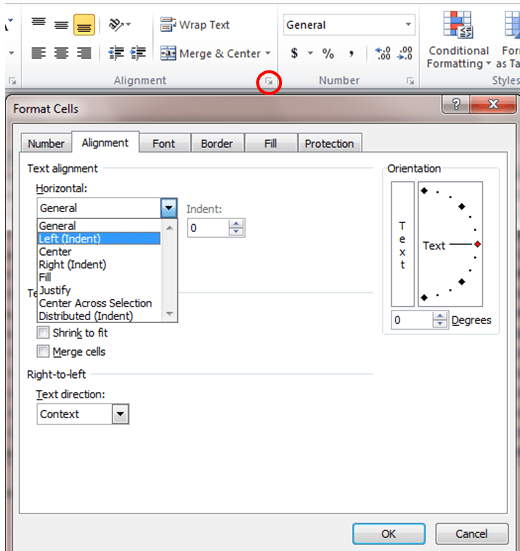The width and height of the screenshot is (520, 551).
Task: Increase the Degrees spinner value
Action: click(440, 316)
